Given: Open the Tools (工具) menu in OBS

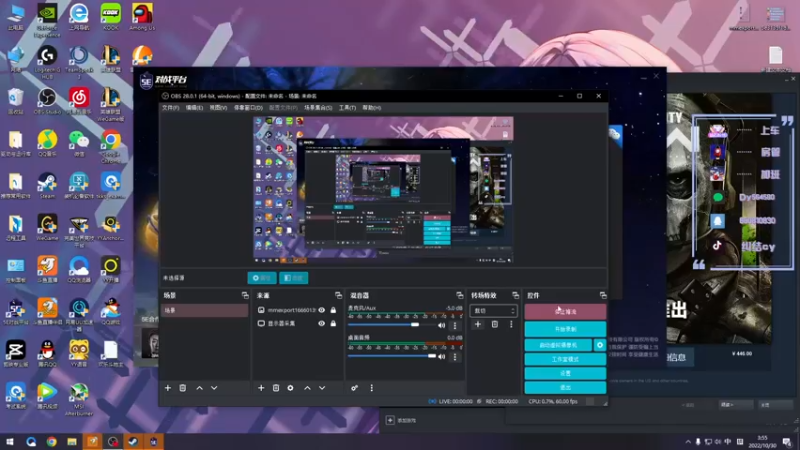Looking at the screenshot, I should [347, 108].
